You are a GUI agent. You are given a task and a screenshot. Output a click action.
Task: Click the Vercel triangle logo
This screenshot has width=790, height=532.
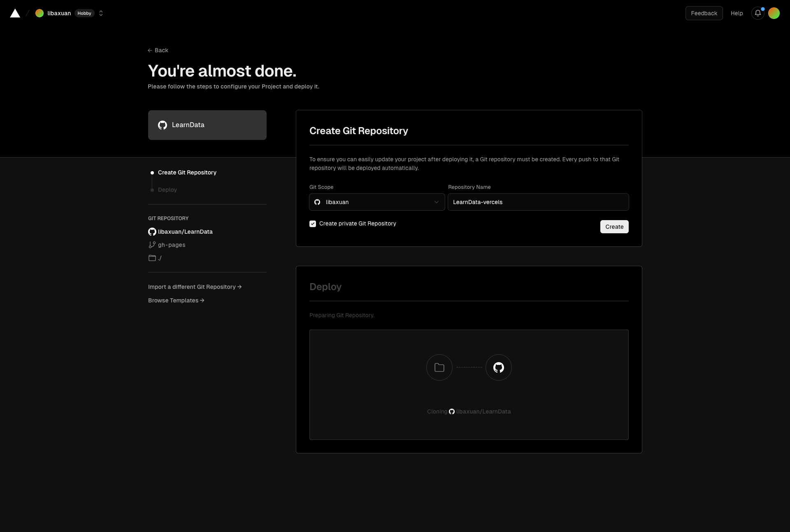(x=15, y=13)
